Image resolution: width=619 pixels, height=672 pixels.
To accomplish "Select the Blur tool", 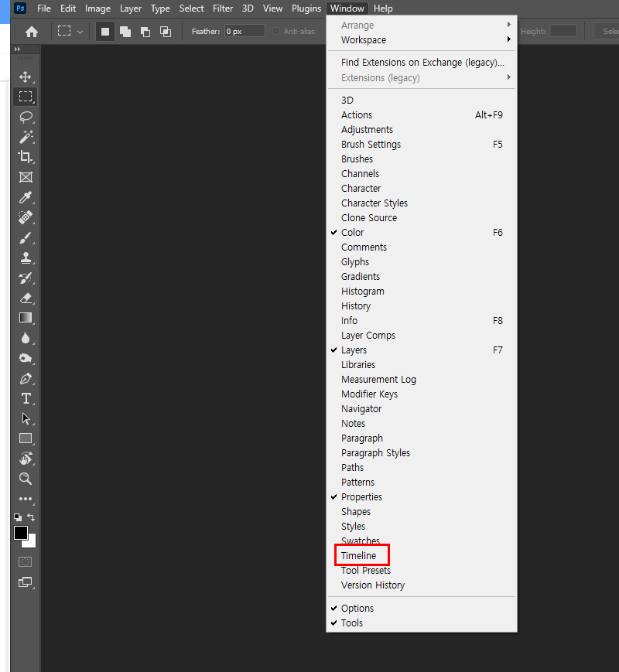I will click(x=26, y=338).
